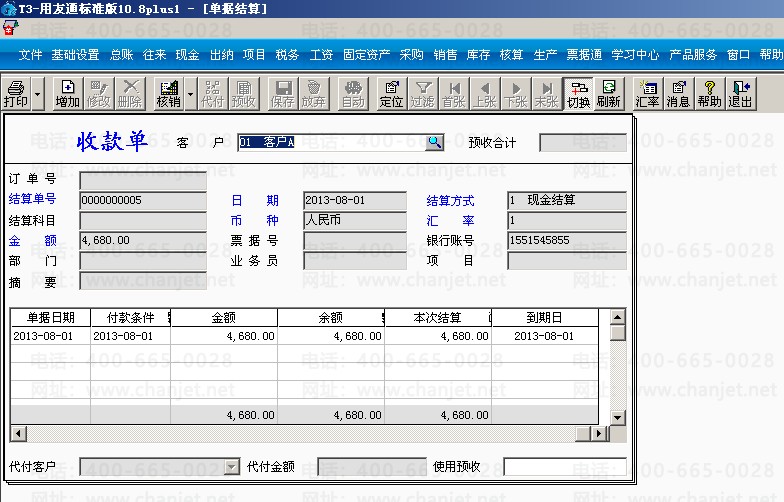Click the 修改 modify toolbar icon

pyautogui.click(x=98, y=94)
